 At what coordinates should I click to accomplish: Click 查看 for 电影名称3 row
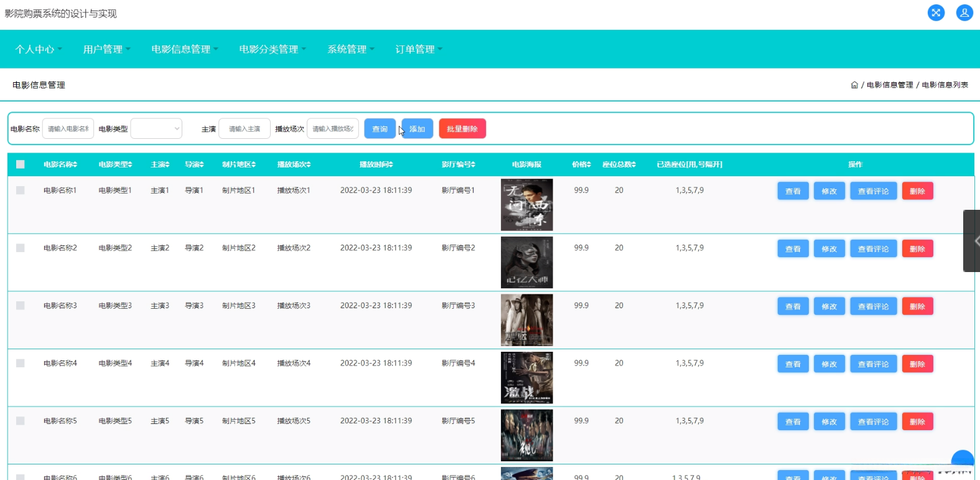tap(793, 306)
